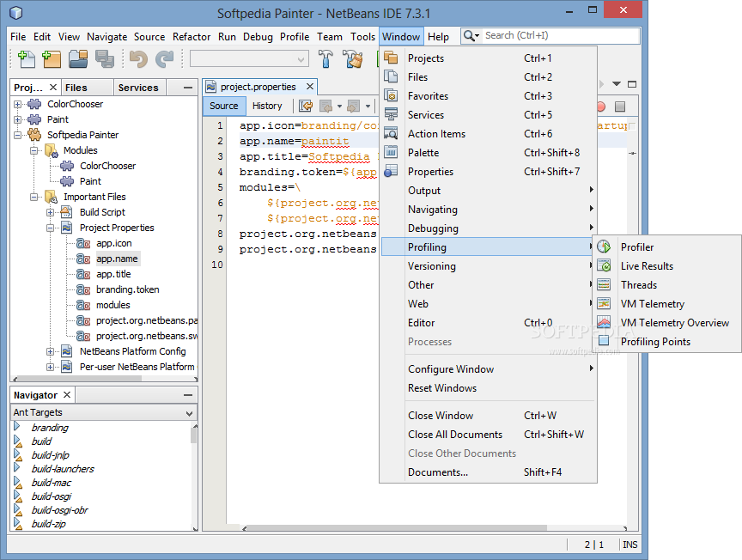The width and height of the screenshot is (742, 560).
Task: Select the Source editor view
Action: 224,106
